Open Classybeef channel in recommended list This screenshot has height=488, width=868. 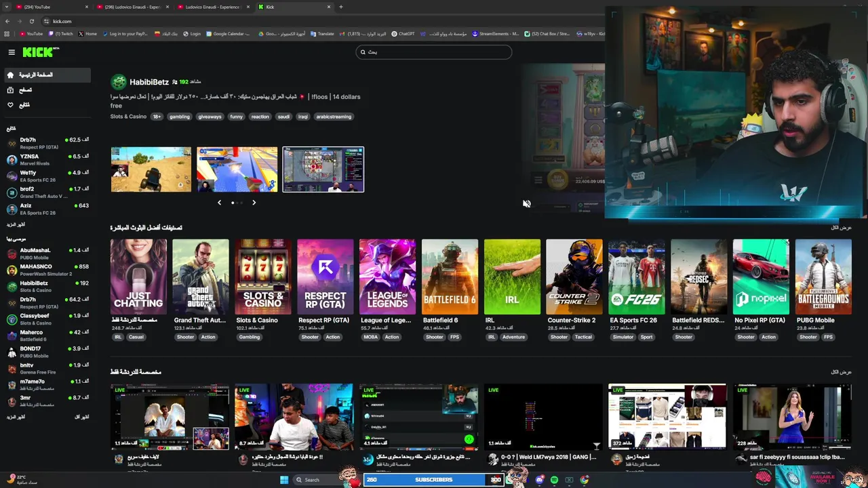(x=47, y=319)
